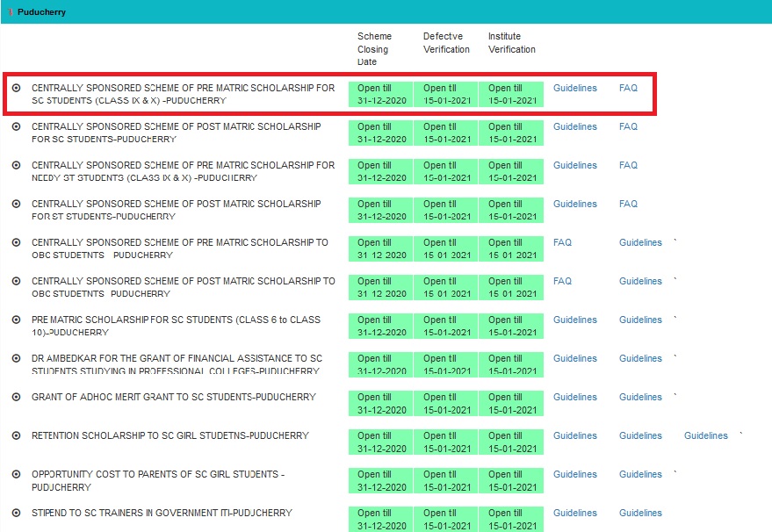Click scheme closing date for Pre Matric OBC
This screenshot has height=532, width=772.
[x=380, y=248]
